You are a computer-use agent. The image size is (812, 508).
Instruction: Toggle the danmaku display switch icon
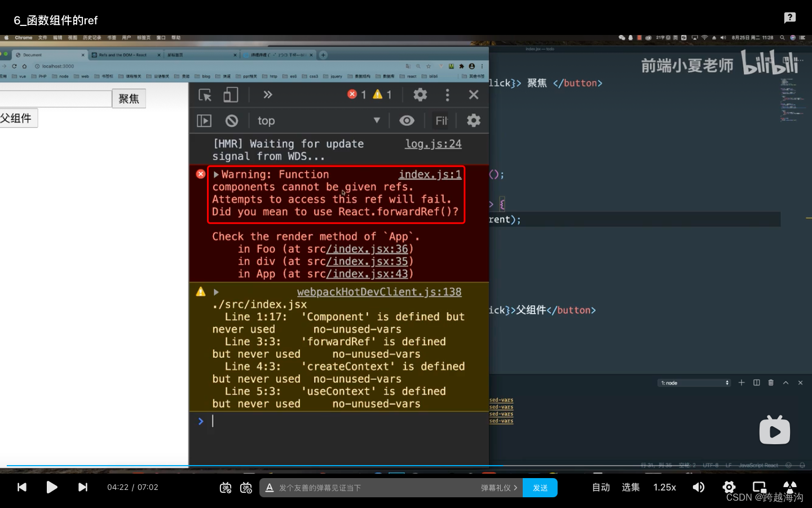click(226, 488)
